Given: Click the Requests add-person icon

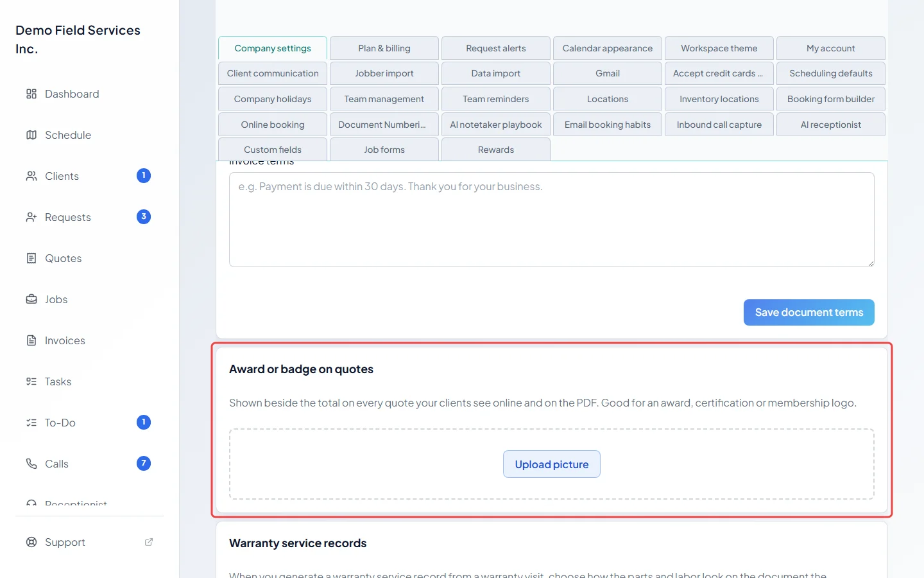Looking at the screenshot, I should pos(31,217).
